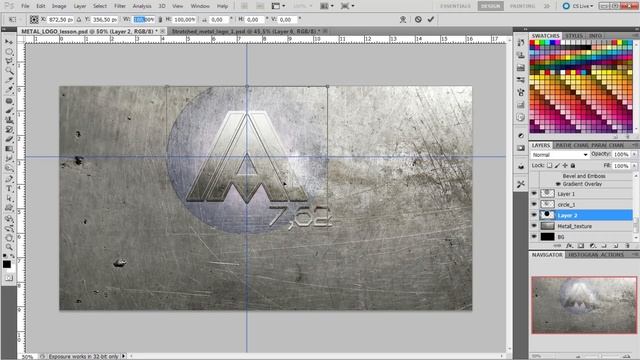Hide the Layer 2 layer
The image size is (640, 360).
point(534,215)
